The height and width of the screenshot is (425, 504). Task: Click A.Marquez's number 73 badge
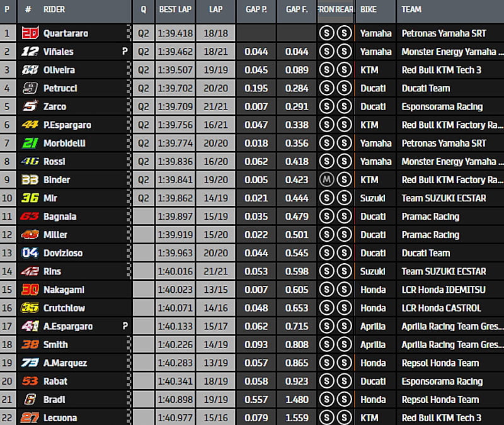point(30,363)
